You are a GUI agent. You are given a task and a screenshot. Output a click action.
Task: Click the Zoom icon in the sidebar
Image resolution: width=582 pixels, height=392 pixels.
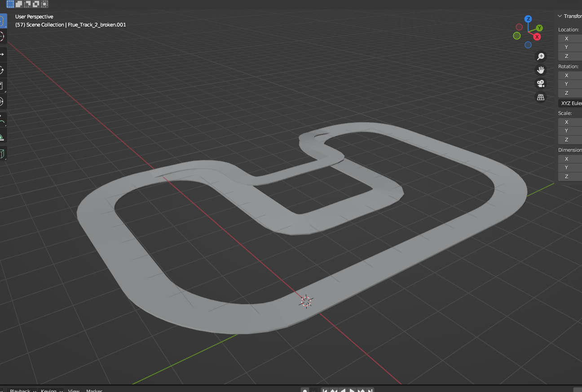pyautogui.click(x=541, y=56)
